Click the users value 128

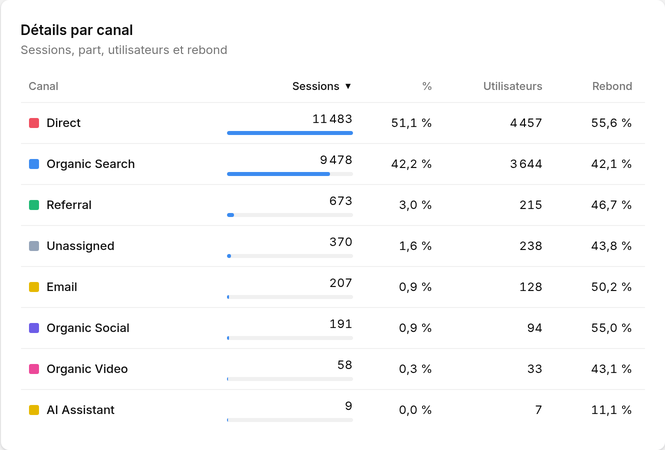[531, 287]
